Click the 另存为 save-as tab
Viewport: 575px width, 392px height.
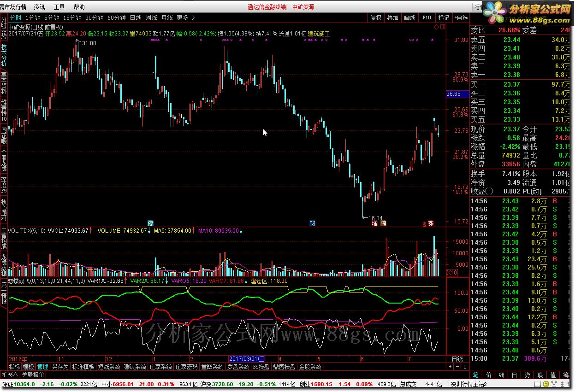coord(60,367)
